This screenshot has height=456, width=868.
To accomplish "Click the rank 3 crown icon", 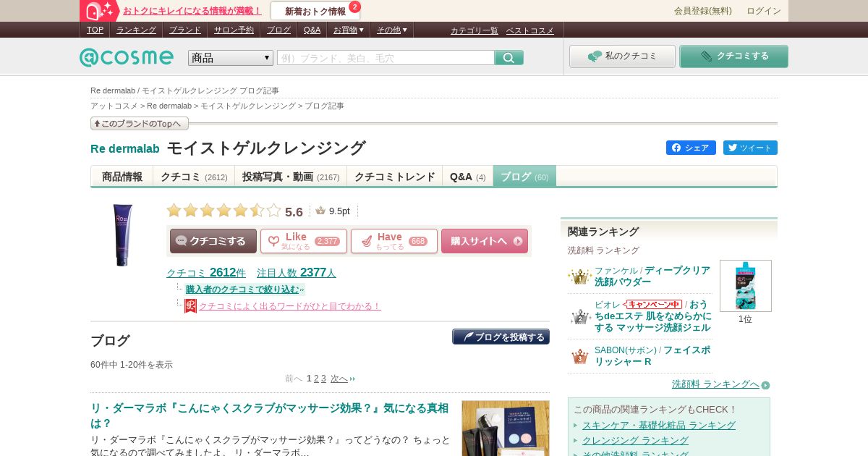I will coord(580,356).
